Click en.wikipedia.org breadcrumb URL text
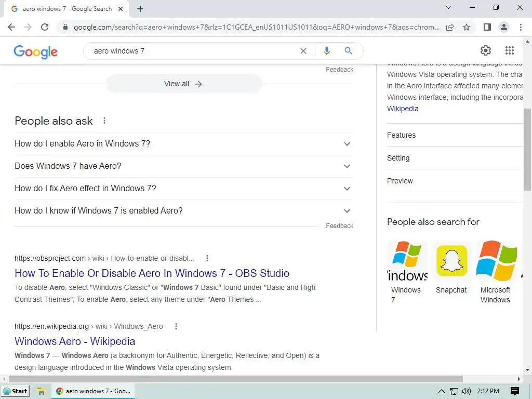 (x=88, y=326)
